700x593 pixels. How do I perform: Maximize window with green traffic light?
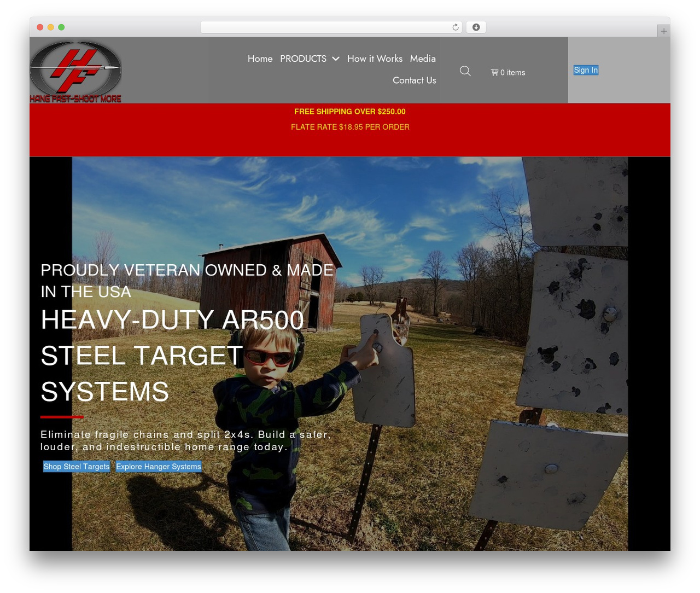pyautogui.click(x=61, y=27)
